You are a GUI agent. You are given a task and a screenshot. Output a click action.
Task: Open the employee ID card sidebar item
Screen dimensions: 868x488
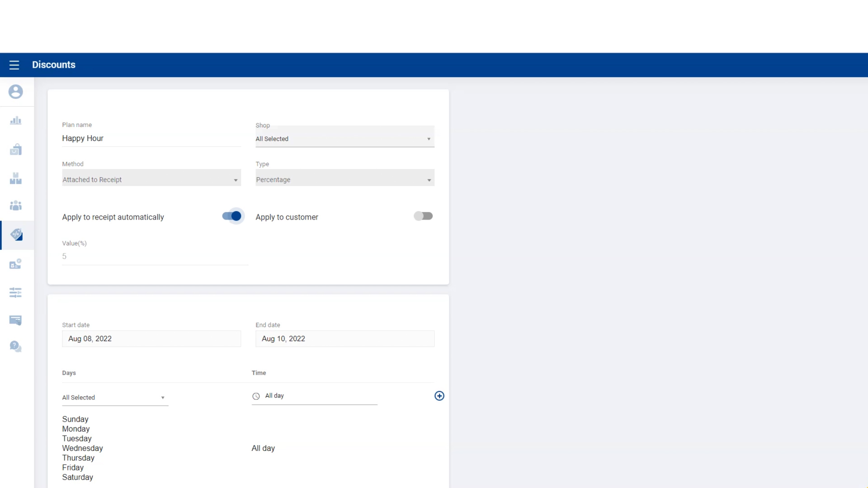(16, 264)
